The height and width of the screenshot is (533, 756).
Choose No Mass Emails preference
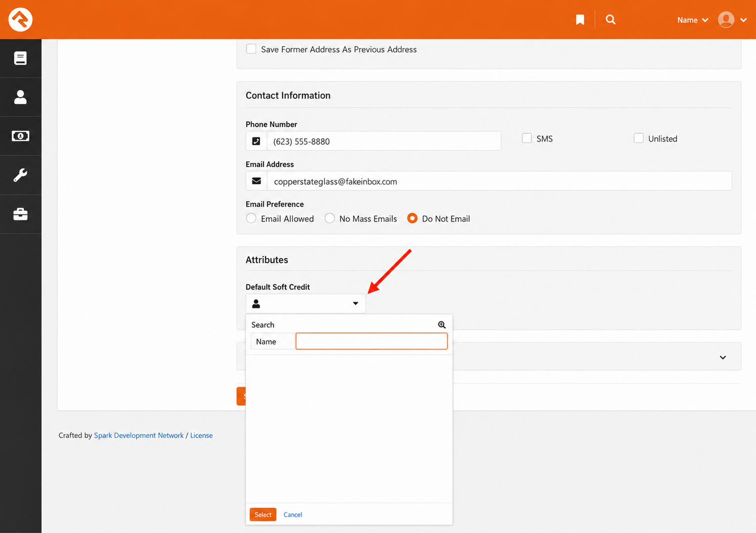click(x=329, y=218)
